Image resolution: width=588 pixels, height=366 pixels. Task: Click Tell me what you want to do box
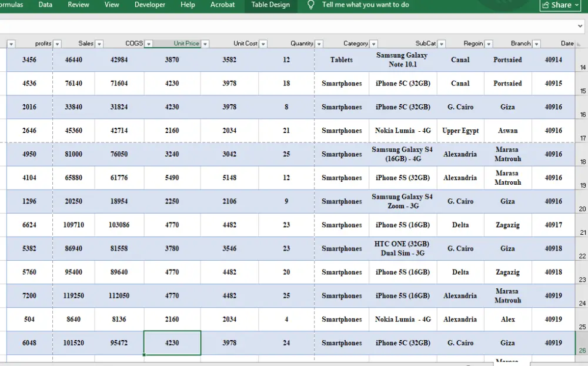[x=365, y=5]
